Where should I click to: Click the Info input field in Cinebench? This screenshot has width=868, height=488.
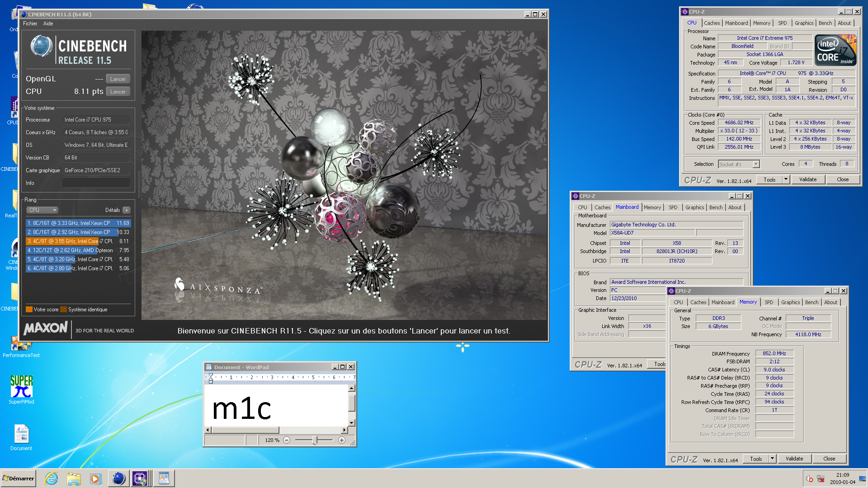tap(96, 183)
